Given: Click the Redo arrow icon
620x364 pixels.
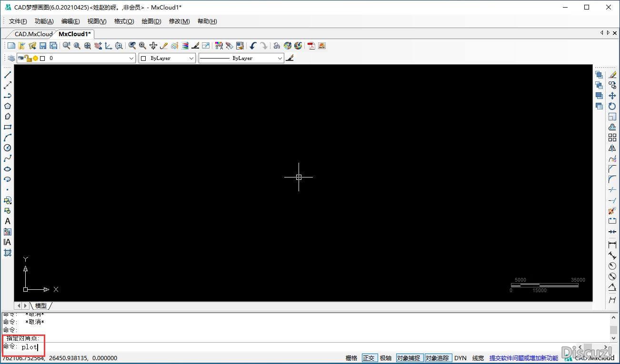Looking at the screenshot, I should (263, 46).
